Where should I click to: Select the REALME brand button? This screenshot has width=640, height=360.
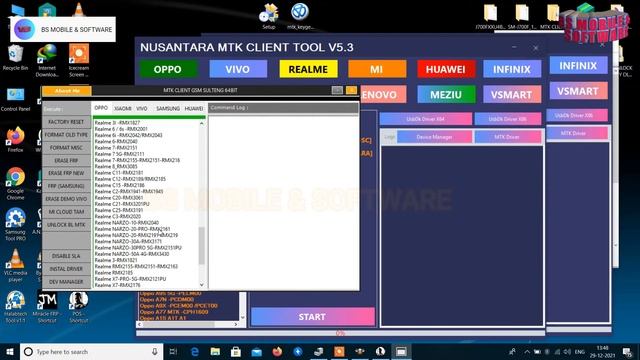308,69
